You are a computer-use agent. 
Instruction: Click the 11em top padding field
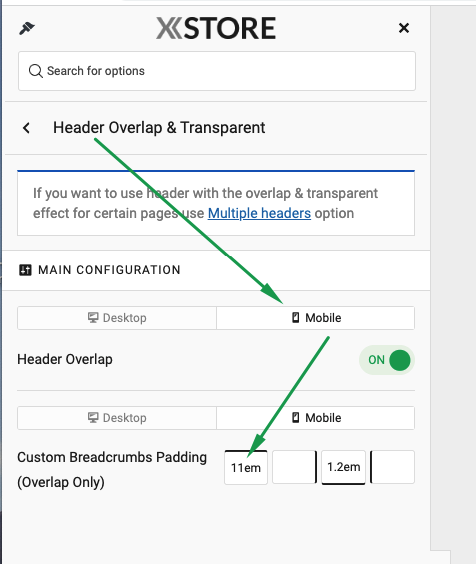(246, 467)
